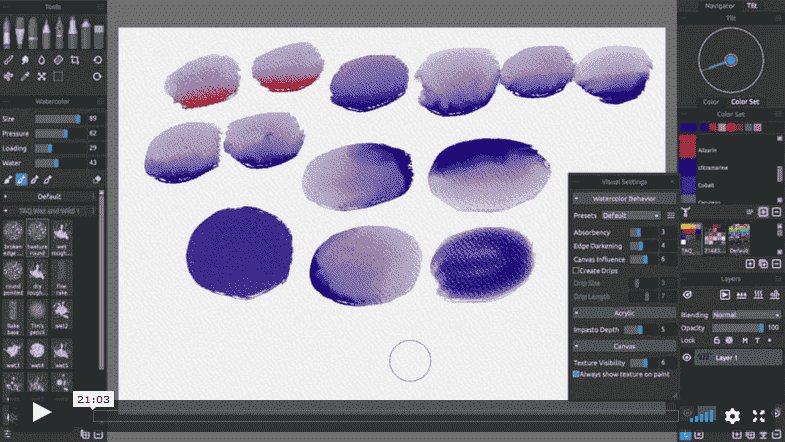The width and height of the screenshot is (785, 442).
Task: Select the Eraser tool in Tools panel
Action: click(58, 60)
